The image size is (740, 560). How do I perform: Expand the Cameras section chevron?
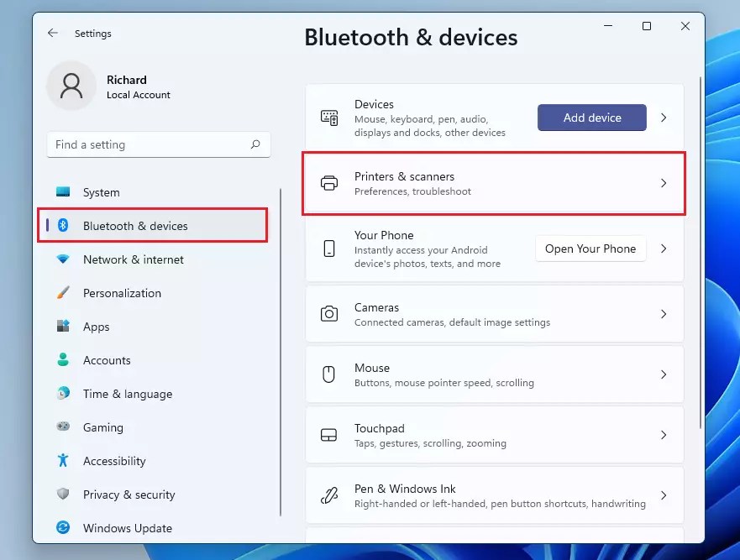pyautogui.click(x=663, y=314)
